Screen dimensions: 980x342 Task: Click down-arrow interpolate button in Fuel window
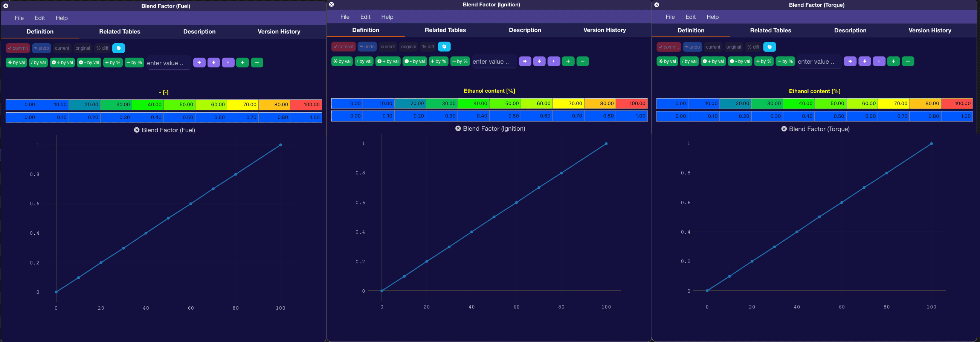coord(214,63)
